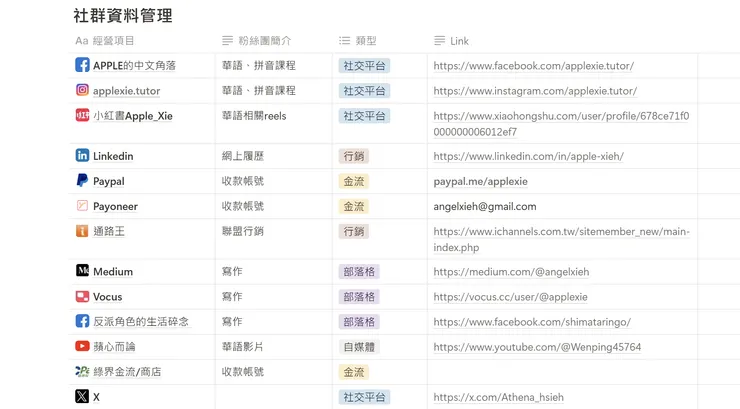Open the APPLE的中文角落 page

click(x=135, y=66)
